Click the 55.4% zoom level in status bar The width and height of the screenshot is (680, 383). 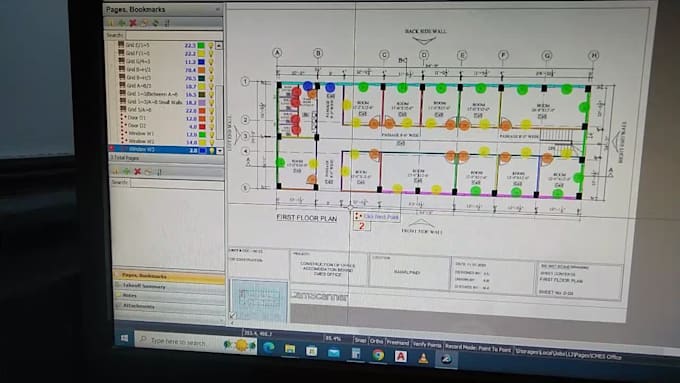click(333, 338)
